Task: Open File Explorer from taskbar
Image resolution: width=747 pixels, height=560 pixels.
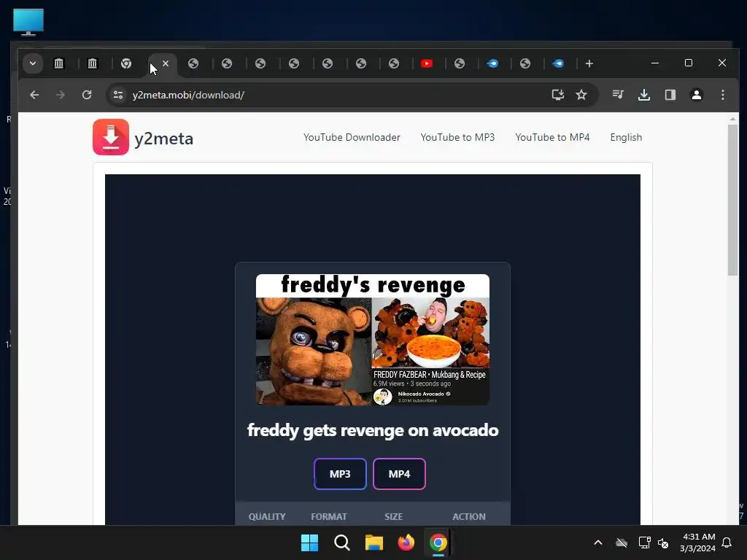Action: point(374,542)
